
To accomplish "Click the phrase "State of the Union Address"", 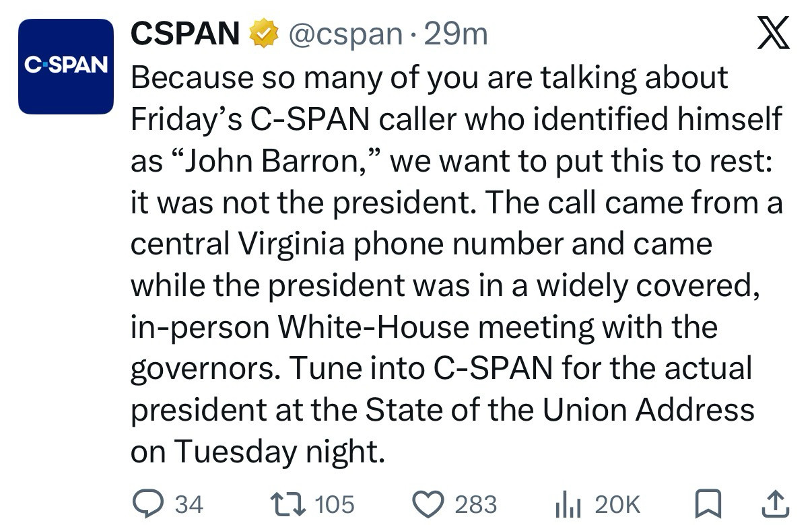I will click(558, 410).
